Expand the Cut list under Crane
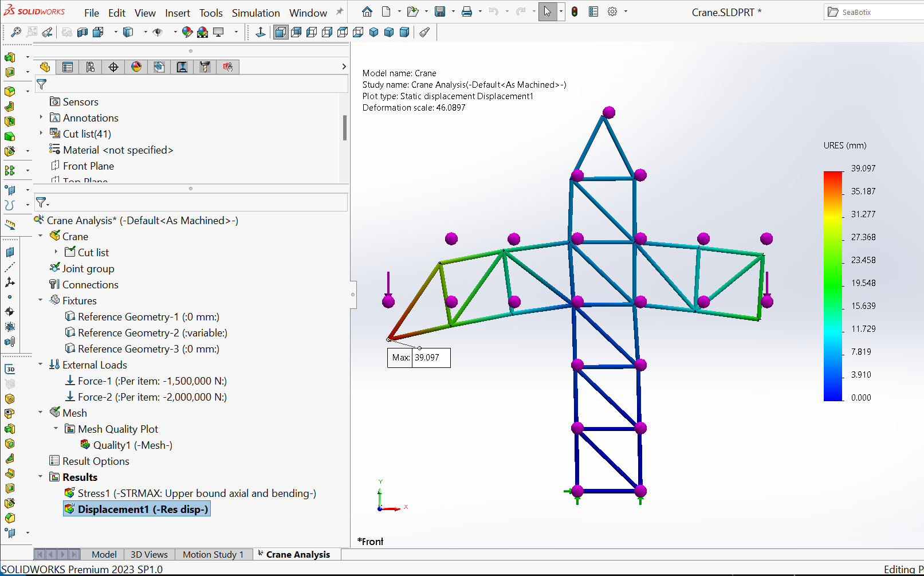 pyautogui.click(x=56, y=252)
